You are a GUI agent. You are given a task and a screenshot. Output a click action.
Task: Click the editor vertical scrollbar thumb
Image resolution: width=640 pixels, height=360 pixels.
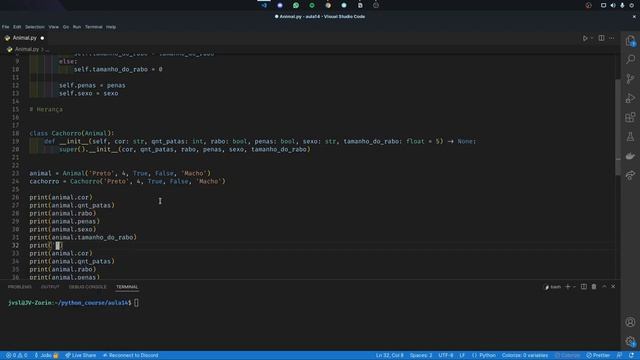[x=618, y=127]
